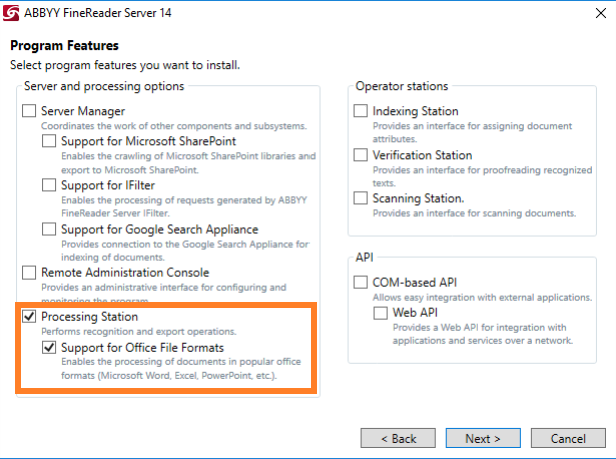The height and width of the screenshot is (459, 616).
Task: Uncheck the Processing Station checkbox
Action: (x=29, y=316)
